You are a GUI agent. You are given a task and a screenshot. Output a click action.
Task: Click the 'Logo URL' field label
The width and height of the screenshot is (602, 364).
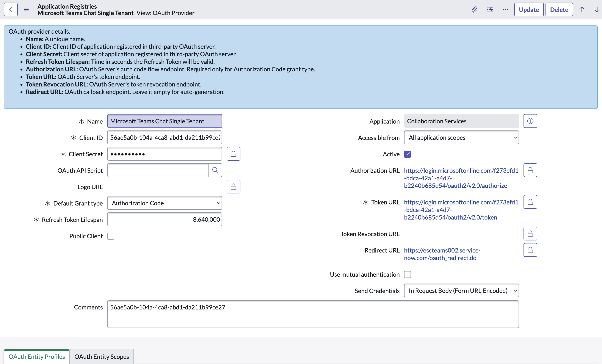(90, 187)
